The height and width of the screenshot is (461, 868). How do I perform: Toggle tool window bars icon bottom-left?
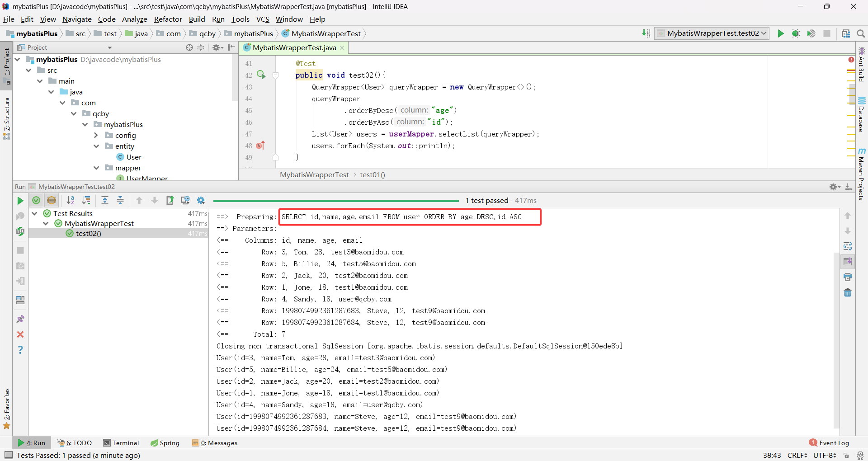(8, 455)
